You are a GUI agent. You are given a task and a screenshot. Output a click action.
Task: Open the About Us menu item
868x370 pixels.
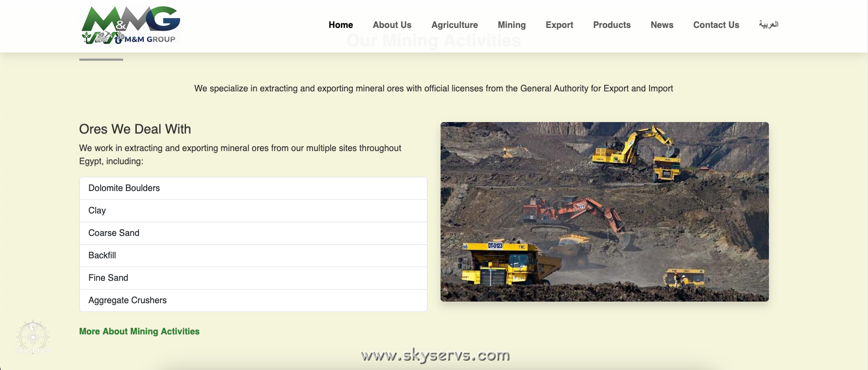(392, 25)
